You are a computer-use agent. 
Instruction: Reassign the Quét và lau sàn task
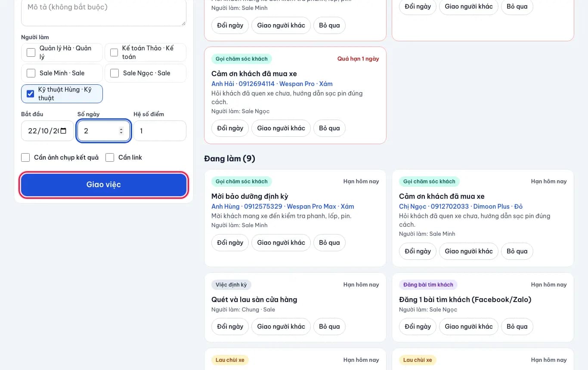[x=281, y=327]
